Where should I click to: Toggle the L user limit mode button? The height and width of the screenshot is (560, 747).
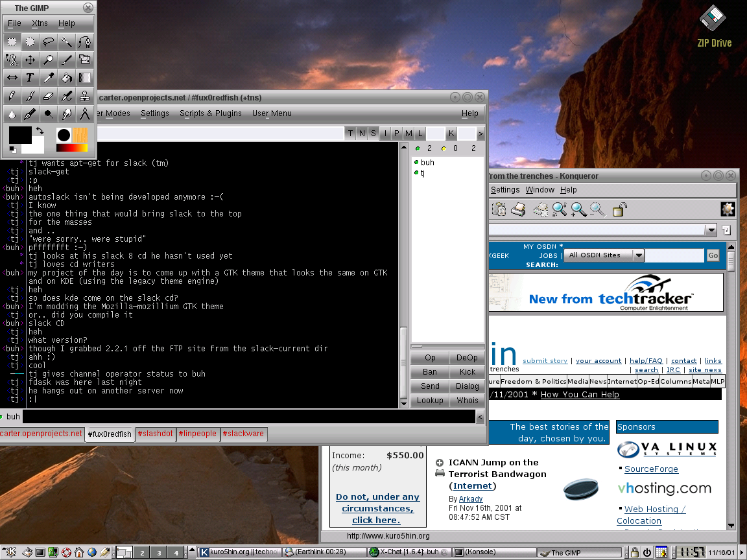[x=420, y=134]
